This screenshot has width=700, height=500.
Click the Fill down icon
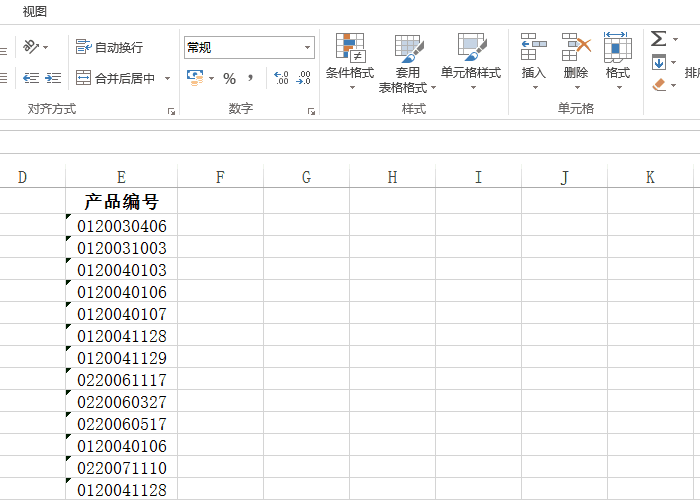point(659,62)
